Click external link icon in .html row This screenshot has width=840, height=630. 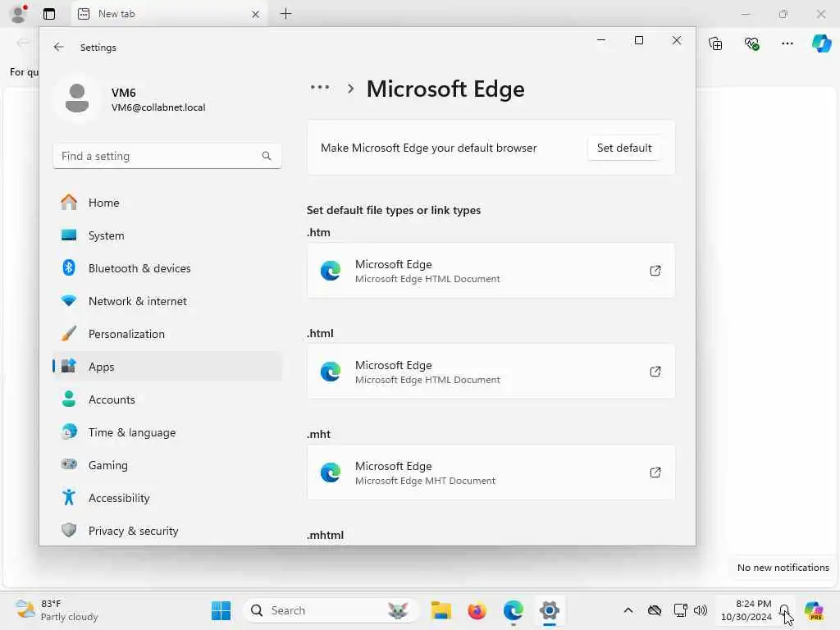655,372
